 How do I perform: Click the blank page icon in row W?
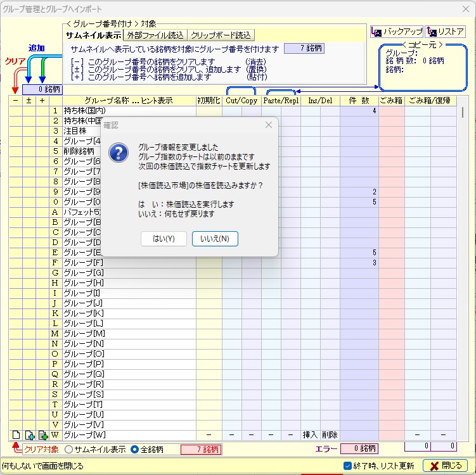pos(15,435)
